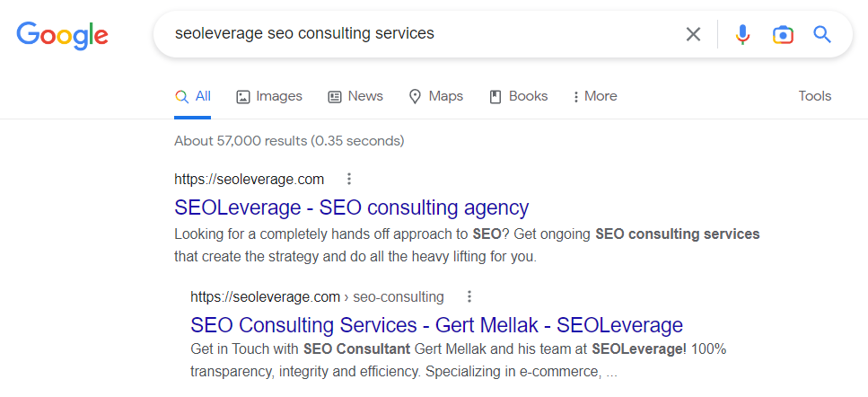Open SEO Consulting Services - Gert Mellak link
The height and width of the screenshot is (397, 868).
[436, 324]
